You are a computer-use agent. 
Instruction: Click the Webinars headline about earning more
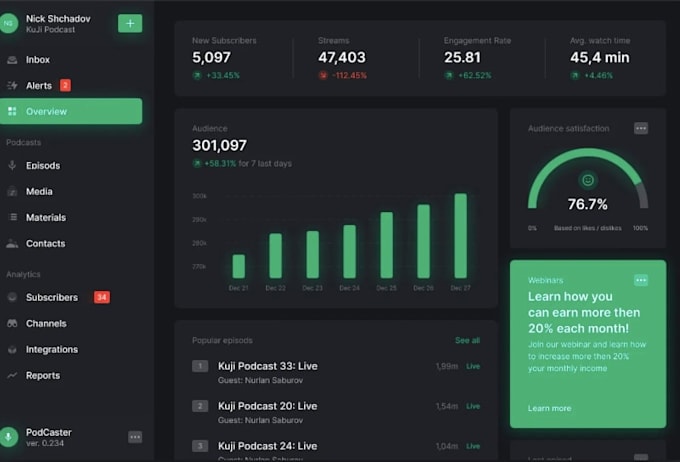click(x=584, y=312)
